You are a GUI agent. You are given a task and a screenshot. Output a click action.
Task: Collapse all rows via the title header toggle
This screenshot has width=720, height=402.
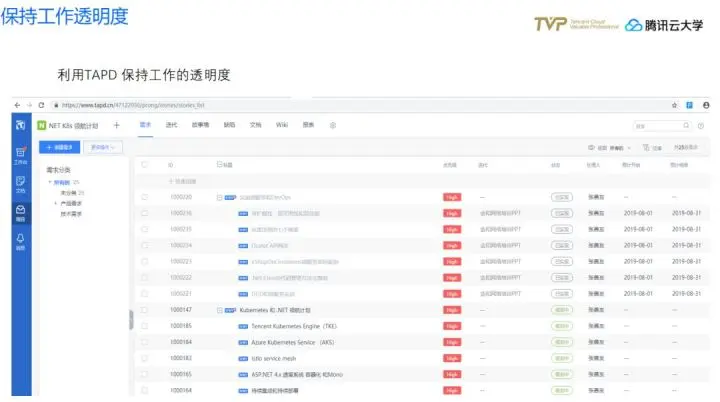(x=219, y=164)
